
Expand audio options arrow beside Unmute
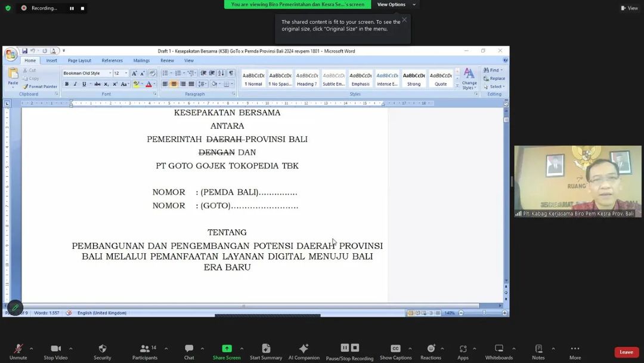pyautogui.click(x=31, y=349)
